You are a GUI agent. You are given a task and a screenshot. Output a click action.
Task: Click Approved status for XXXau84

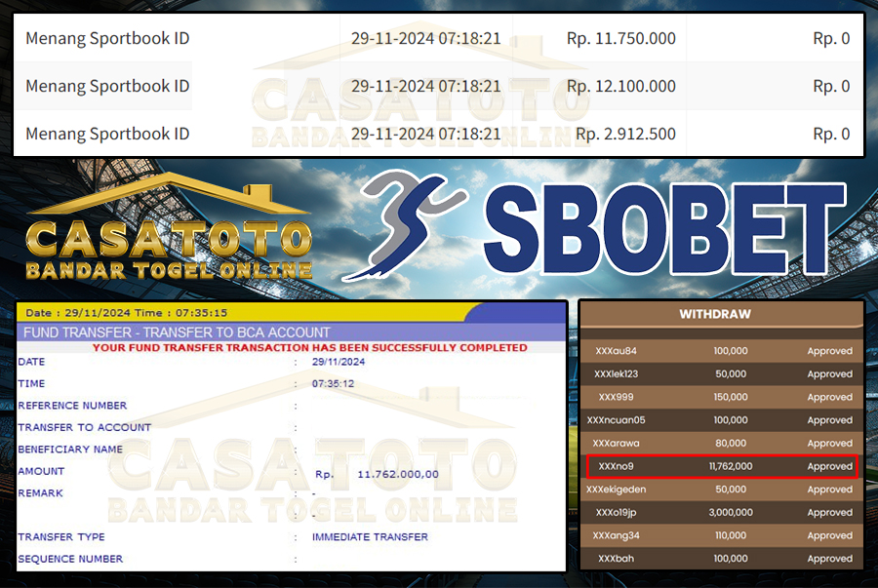point(829,351)
